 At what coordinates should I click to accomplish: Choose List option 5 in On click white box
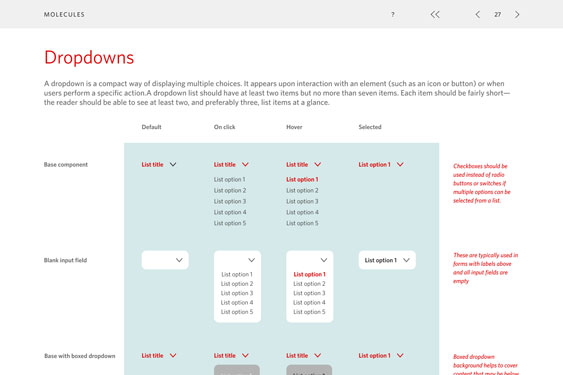click(x=237, y=312)
